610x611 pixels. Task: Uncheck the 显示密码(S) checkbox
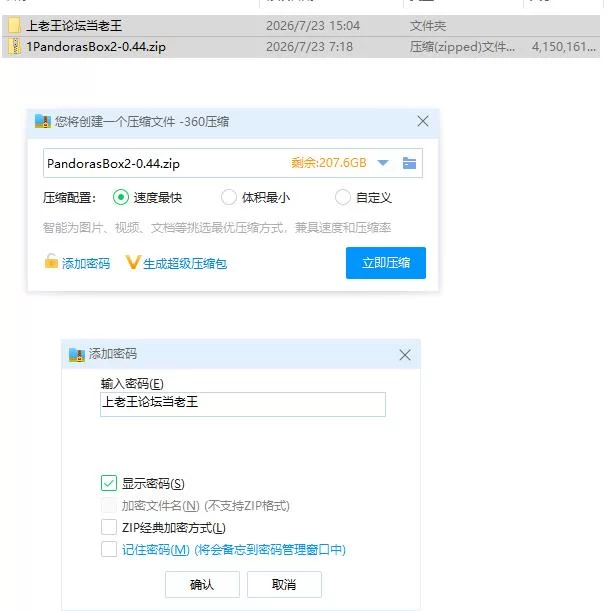pyautogui.click(x=109, y=483)
